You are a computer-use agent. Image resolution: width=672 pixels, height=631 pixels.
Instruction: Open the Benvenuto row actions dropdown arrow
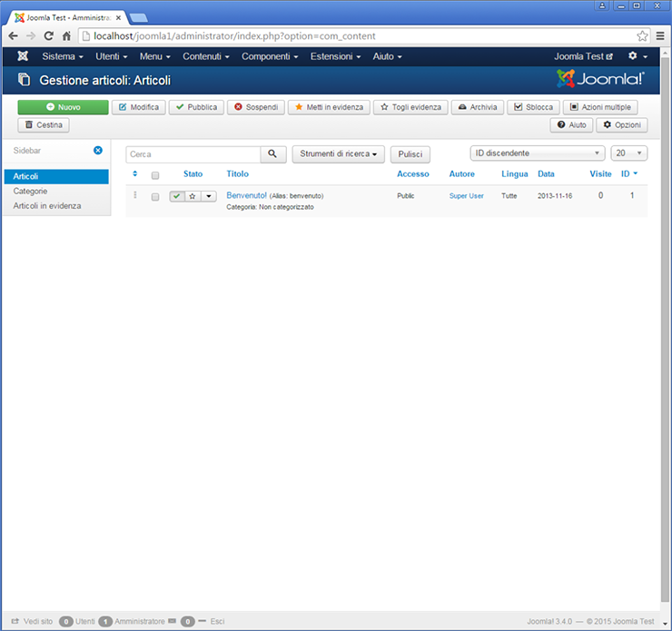point(209,196)
